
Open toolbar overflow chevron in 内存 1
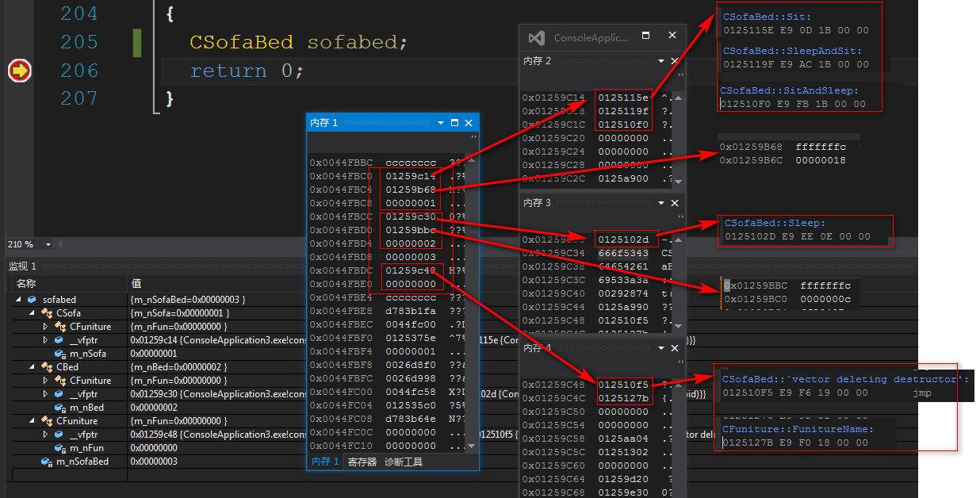(474, 137)
